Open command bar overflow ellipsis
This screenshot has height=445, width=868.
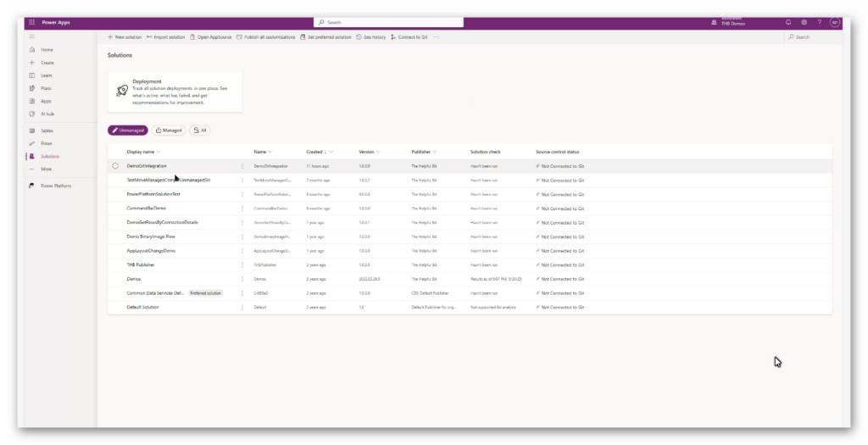tap(437, 37)
